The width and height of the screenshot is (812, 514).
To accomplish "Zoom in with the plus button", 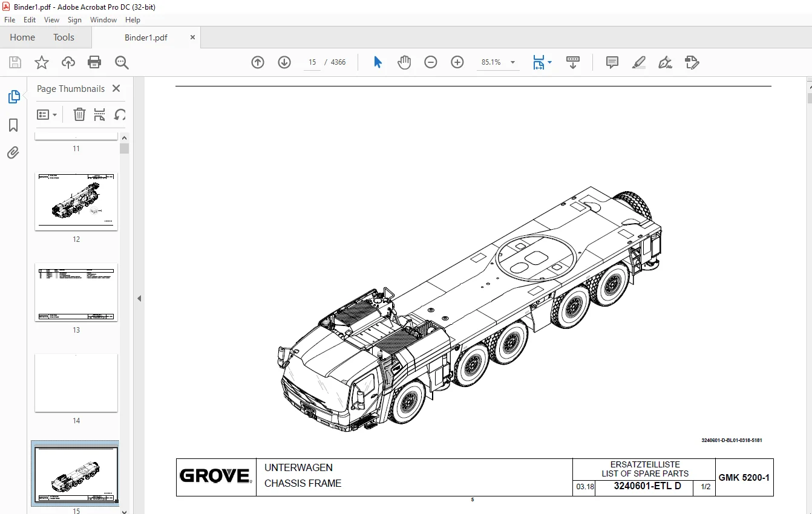I will [x=457, y=62].
